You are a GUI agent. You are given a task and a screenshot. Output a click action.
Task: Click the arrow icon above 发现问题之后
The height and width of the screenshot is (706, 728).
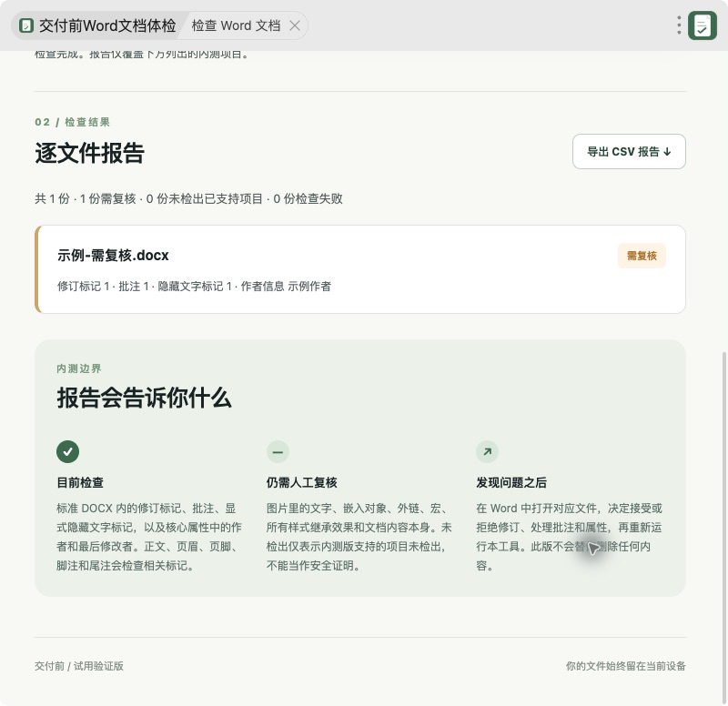(487, 451)
